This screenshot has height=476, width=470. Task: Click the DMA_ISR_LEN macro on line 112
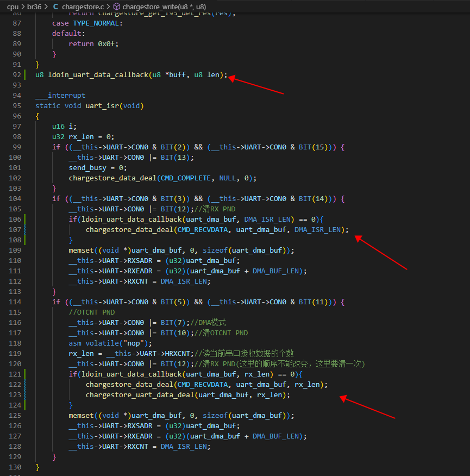[184, 281]
